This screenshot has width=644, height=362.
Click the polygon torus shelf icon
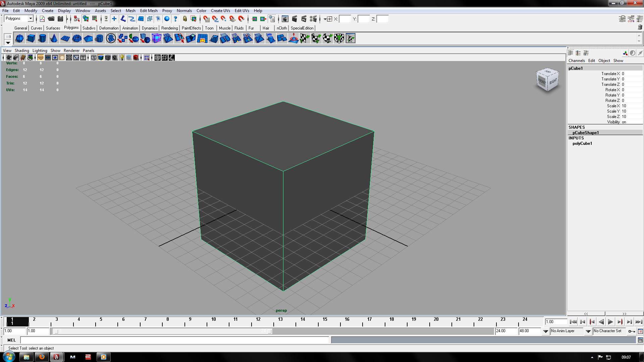[x=77, y=39]
